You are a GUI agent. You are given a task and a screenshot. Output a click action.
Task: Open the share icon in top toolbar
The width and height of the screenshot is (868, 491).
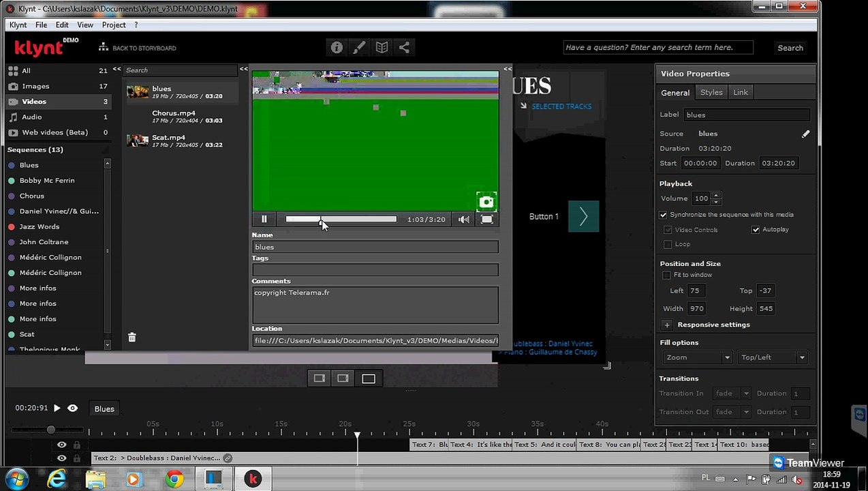[x=404, y=47]
